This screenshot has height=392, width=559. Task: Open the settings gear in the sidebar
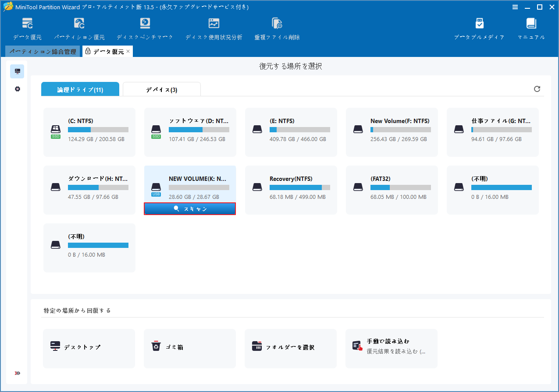(x=17, y=88)
